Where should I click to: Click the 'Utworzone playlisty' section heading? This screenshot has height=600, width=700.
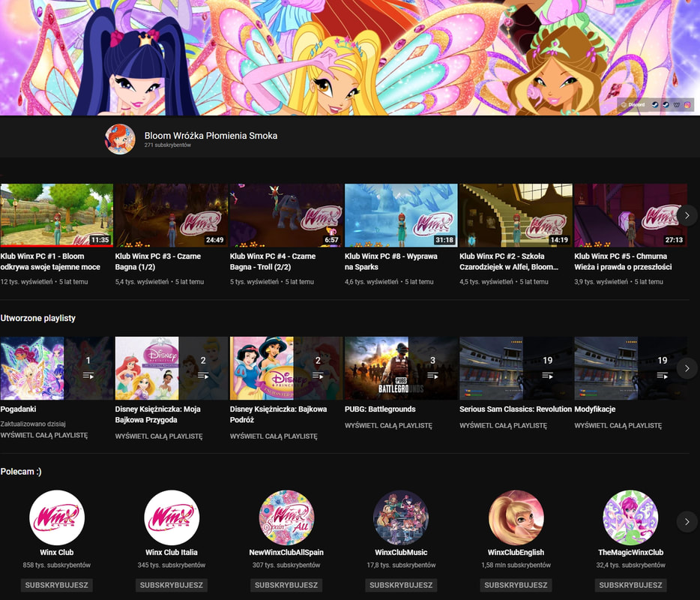(x=38, y=318)
